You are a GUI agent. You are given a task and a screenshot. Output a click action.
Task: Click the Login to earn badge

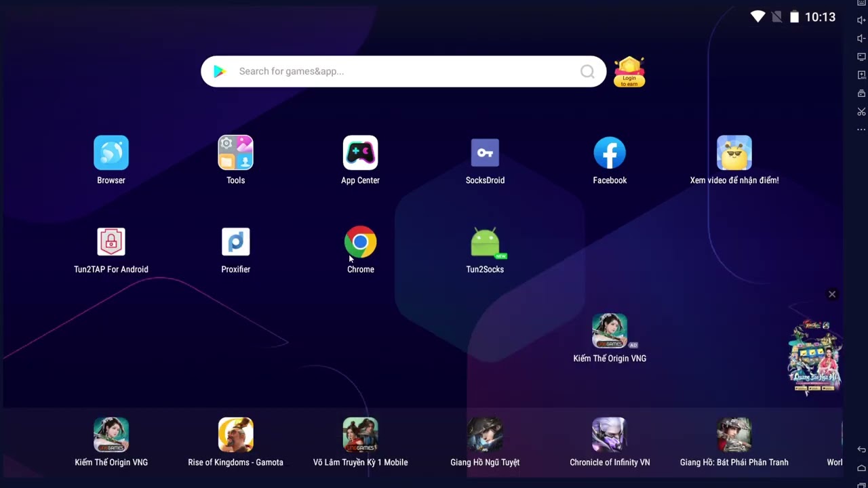tap(629, 72)
